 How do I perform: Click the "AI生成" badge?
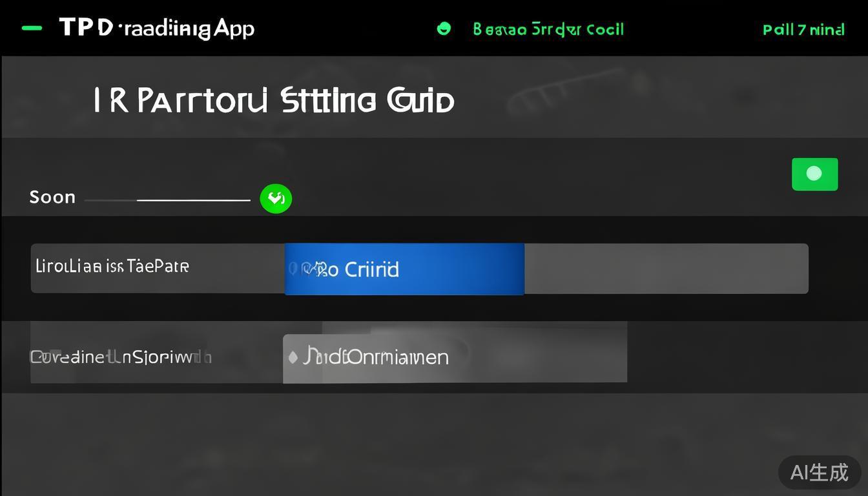819,472
